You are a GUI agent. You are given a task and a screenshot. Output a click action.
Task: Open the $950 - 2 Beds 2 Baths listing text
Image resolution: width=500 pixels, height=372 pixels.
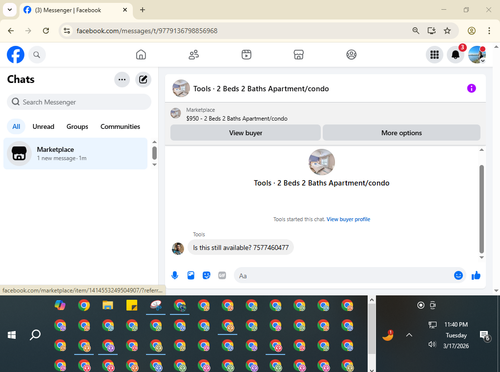point(237,119)
